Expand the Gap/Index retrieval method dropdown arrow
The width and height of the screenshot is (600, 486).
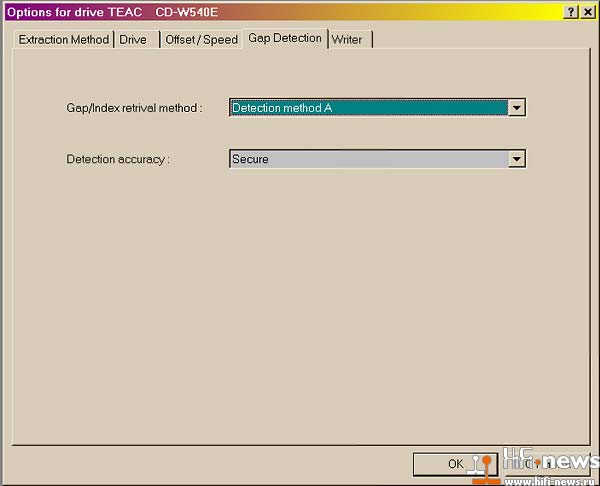pyautogui.click(x=516, y=108)
